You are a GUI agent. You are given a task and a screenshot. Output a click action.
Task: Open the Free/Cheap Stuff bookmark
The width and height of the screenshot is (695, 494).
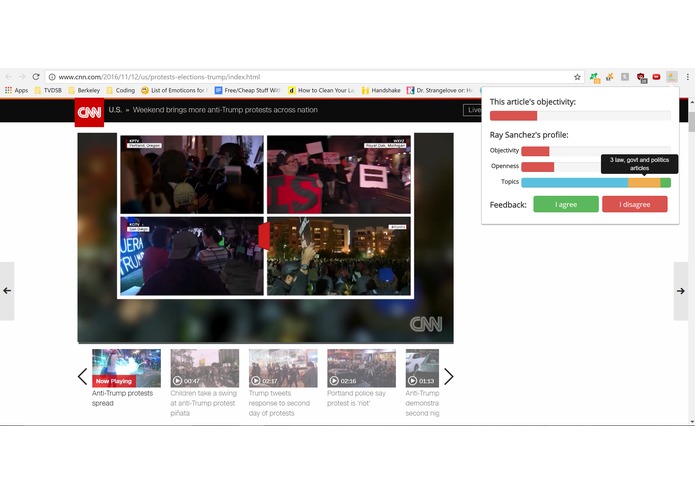pos(247,90)
